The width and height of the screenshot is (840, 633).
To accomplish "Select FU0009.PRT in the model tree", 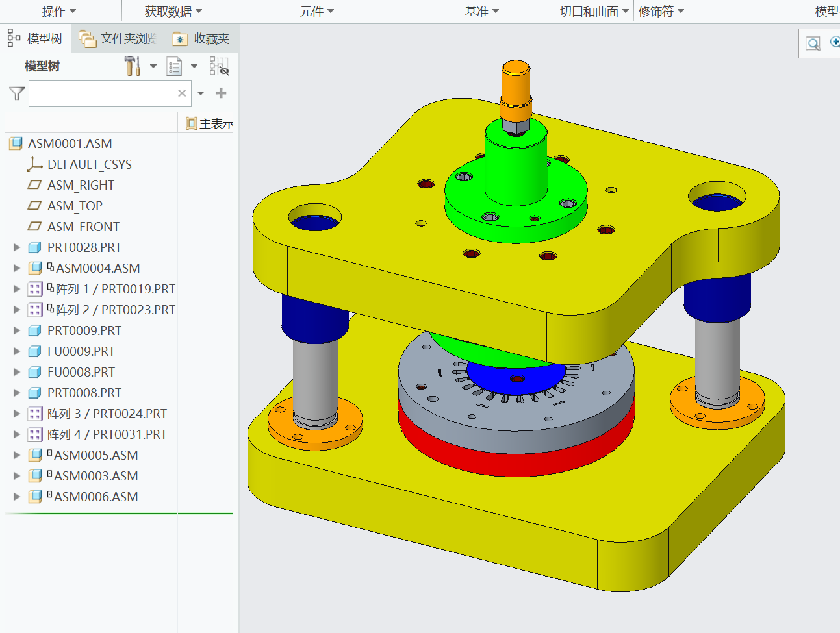I will (81, 351).
